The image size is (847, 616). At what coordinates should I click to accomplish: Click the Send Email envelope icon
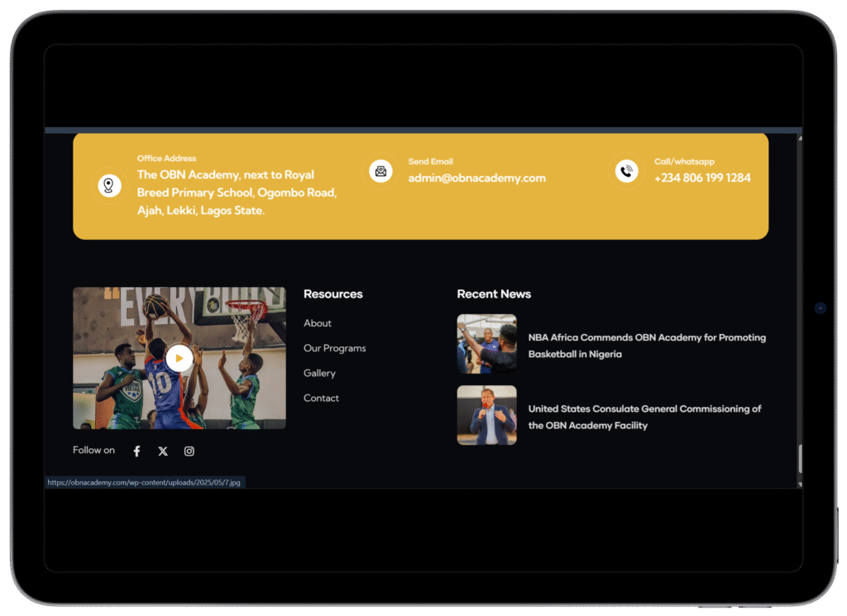tap(380, 171)
